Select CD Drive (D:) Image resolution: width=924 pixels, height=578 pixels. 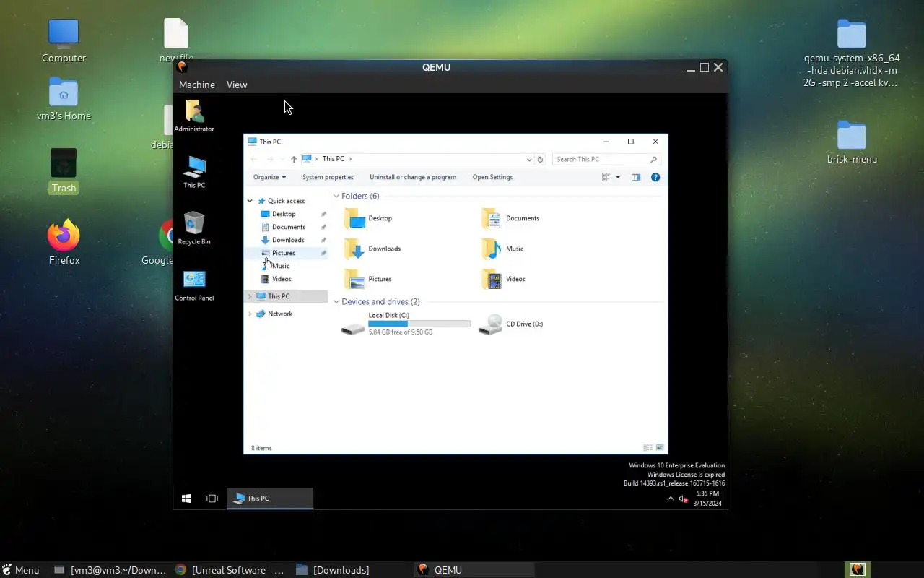coord(511,324)
